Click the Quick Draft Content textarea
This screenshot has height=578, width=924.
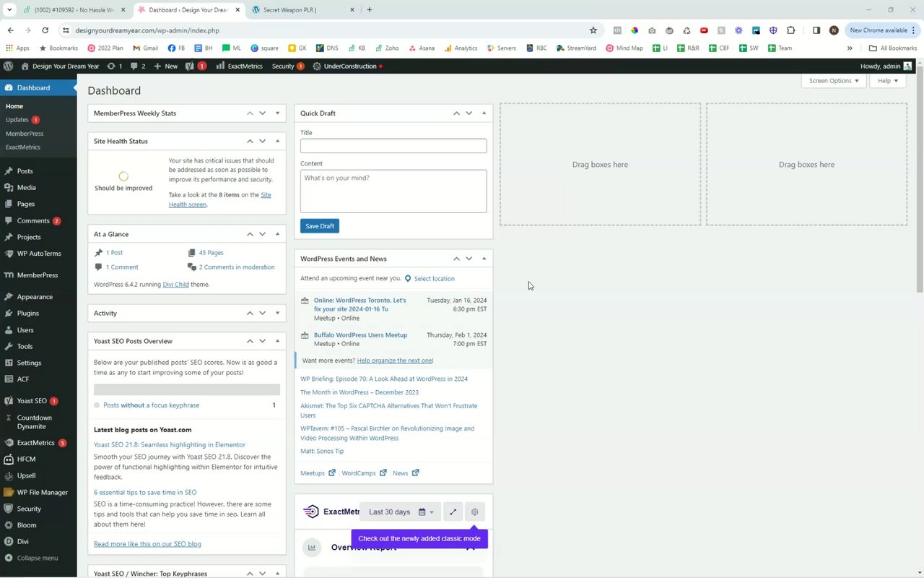tap(393, 191)
